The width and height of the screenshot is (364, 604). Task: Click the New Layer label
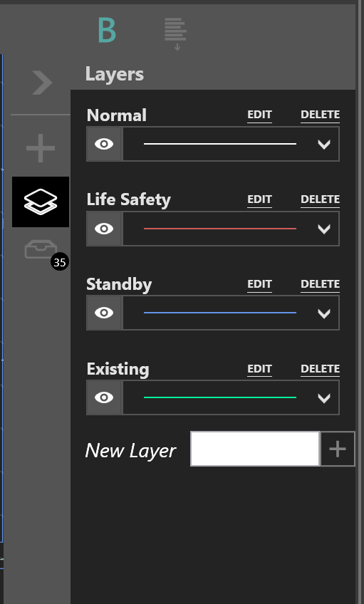130,451
